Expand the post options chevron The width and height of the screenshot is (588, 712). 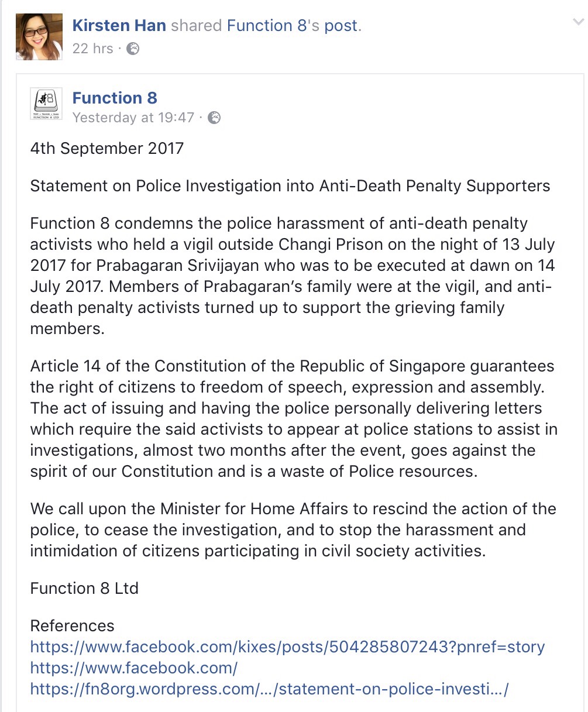tap(577, 23)
